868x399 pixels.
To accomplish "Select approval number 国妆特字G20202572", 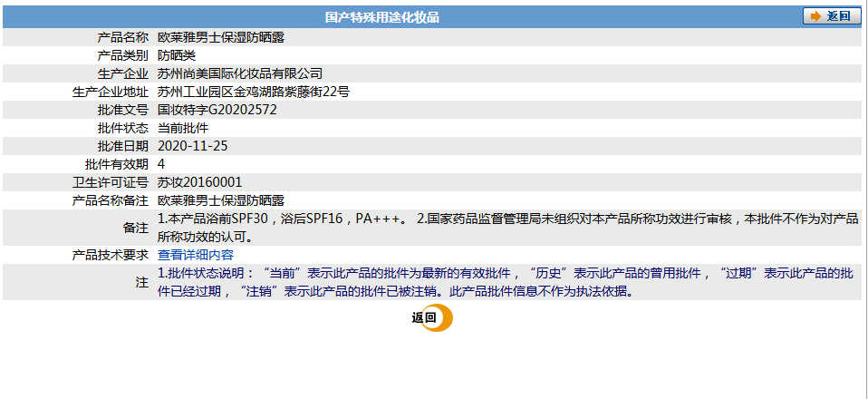I will (217, 111).
